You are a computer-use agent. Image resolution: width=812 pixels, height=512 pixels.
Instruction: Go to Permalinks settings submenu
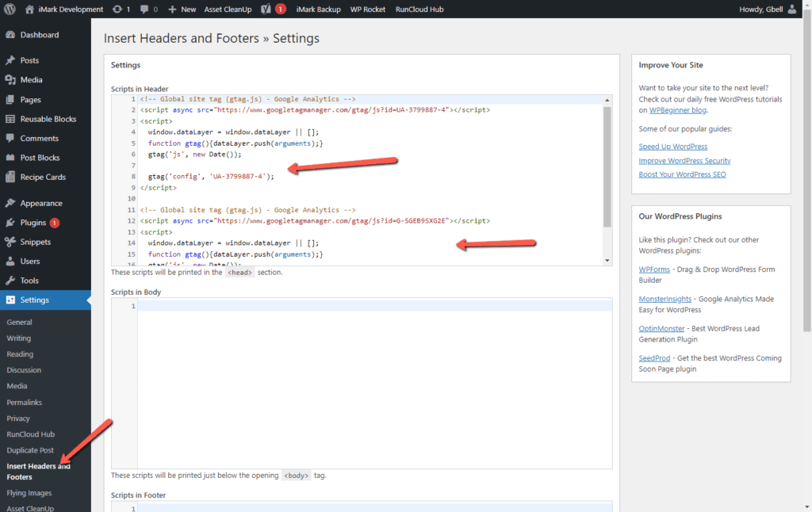pos(25,403)
